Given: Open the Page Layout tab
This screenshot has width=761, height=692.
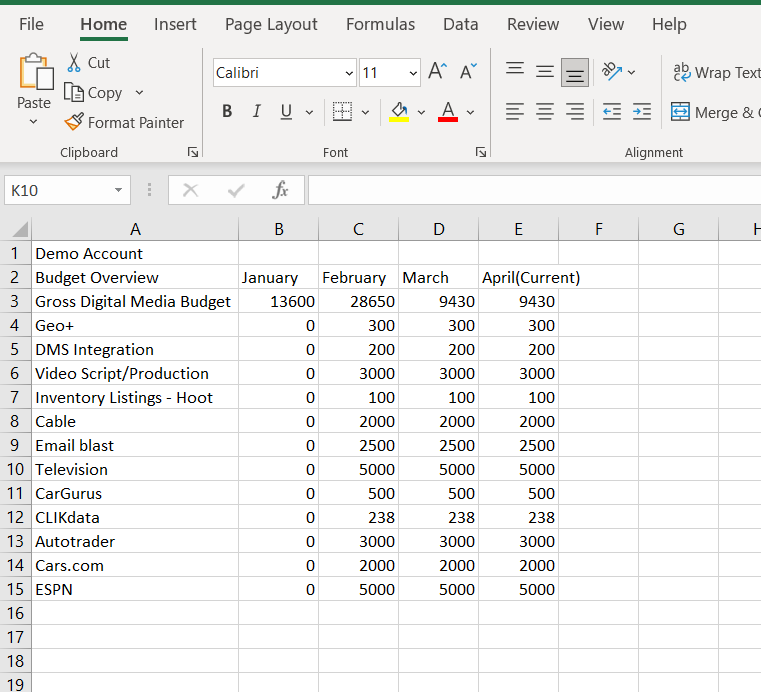Looking at the screenshot, I should coord(271,24).
